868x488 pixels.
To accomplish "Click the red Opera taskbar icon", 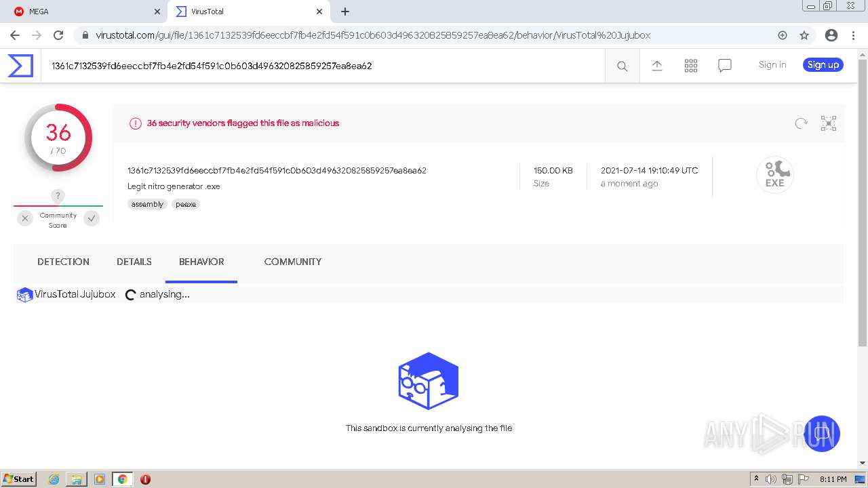I will (145, 479).
